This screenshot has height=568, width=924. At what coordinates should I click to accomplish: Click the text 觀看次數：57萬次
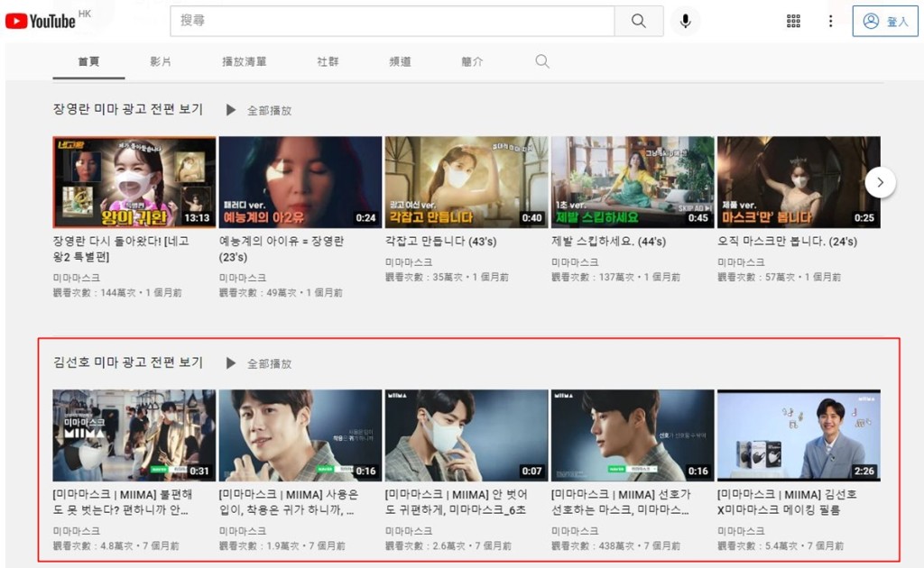[x=757, y=277]
